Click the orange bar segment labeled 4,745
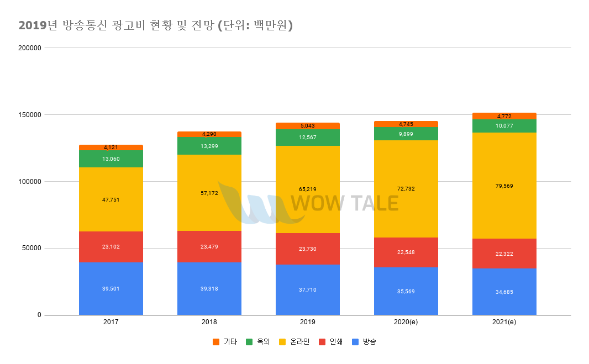 pyautogui.click(x=406, y=124)
